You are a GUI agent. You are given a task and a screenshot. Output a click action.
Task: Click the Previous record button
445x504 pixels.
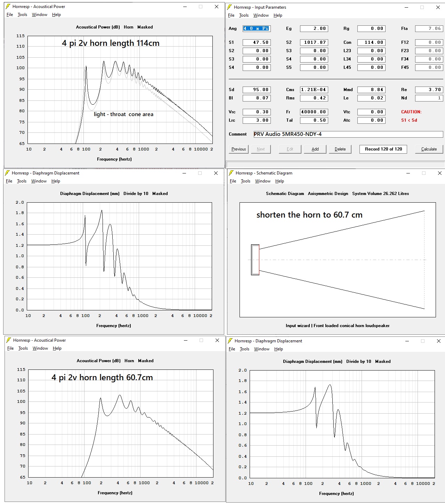(x=238, y=149)
